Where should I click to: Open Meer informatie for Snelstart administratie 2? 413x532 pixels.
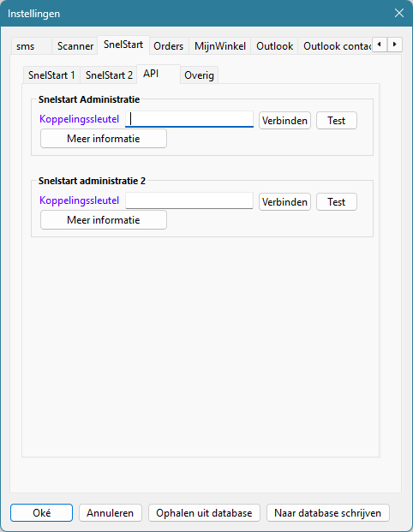[x=104, y=220]
